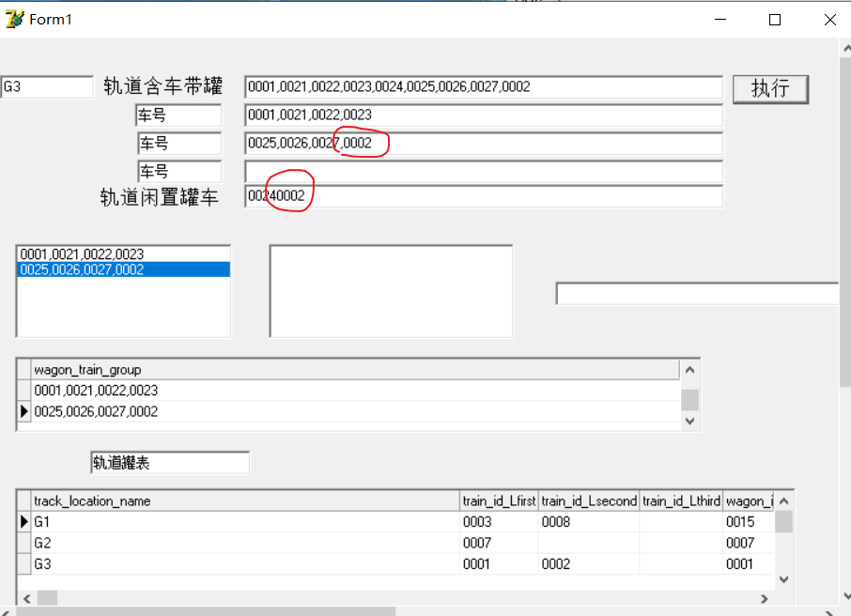The image size is (851, 616).
Task: Select grid row 0001,0021,0022,0023 under wagon_train_group
Action: click(355, 391)
